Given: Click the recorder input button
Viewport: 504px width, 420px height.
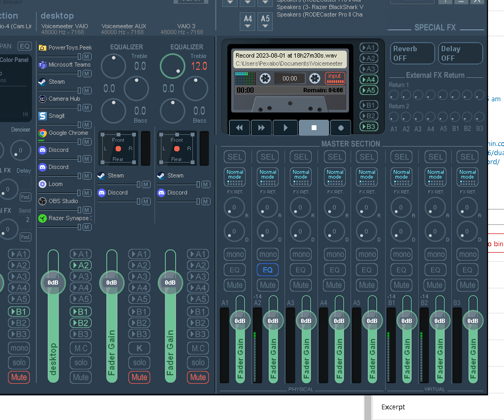Looking at the screenshot, I should (335, 78).
